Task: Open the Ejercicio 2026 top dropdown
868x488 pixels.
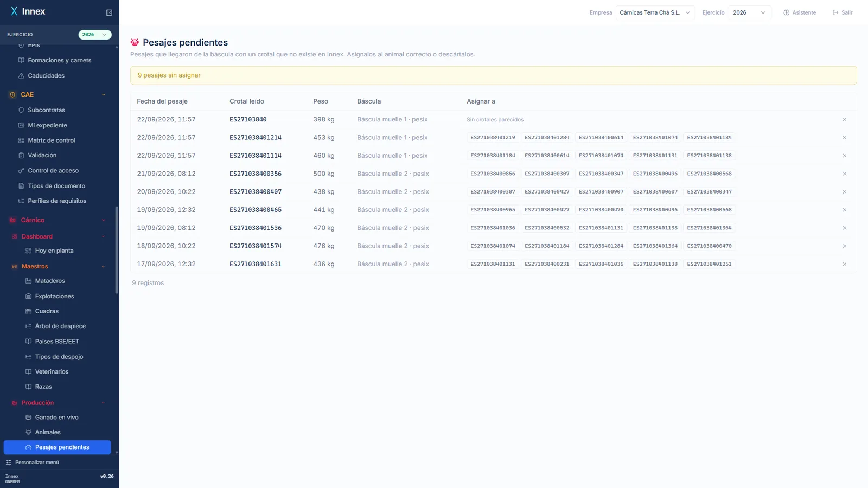Action: pos(750,12)
